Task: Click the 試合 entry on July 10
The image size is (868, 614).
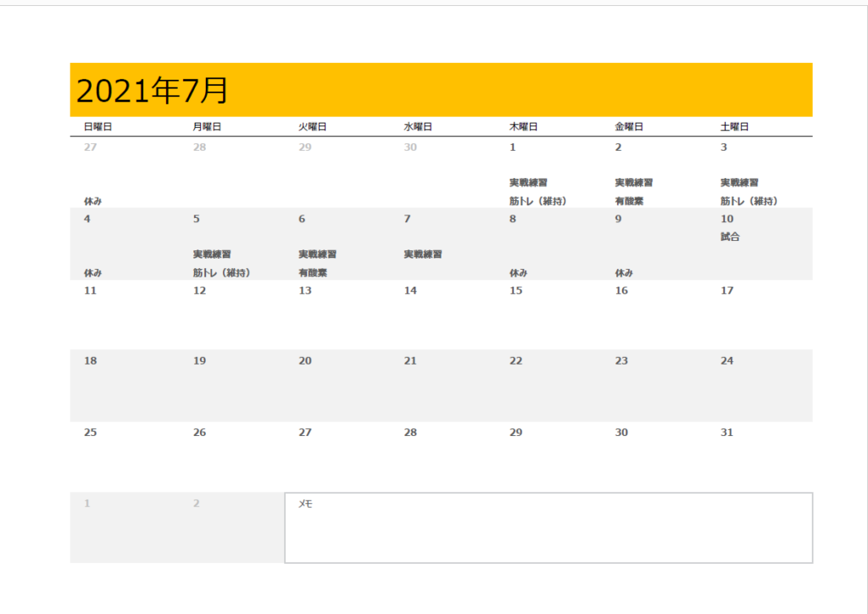Action: point(730,237)
